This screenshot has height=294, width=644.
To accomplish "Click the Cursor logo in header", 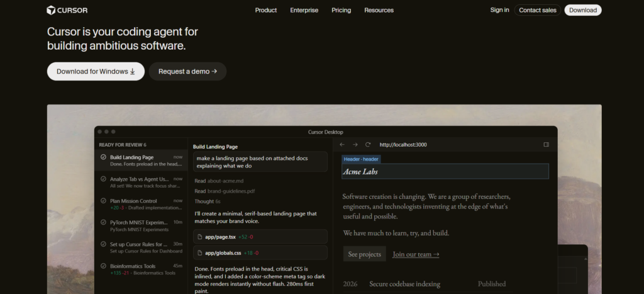I will click(x=67, y=10).
